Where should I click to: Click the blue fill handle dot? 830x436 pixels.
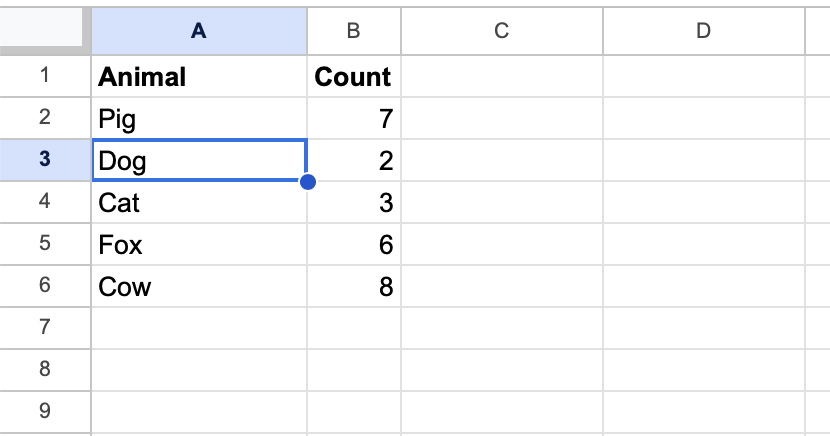(x=308, y=182)
